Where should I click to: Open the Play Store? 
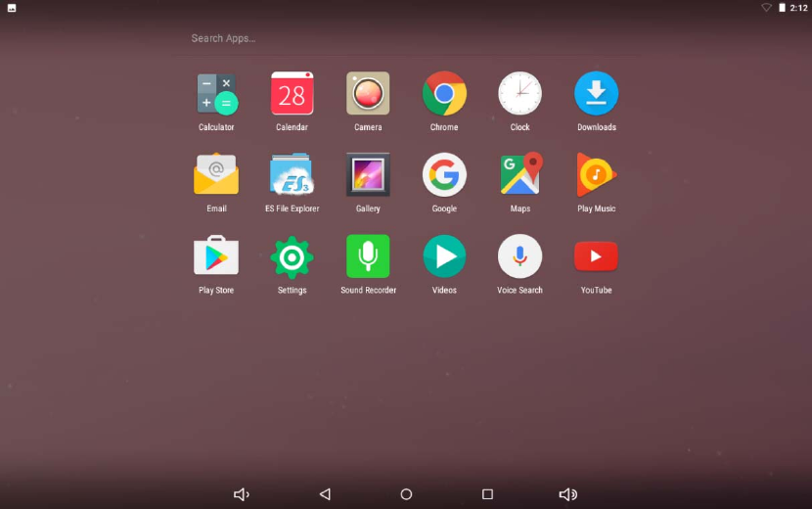point(216,255)
